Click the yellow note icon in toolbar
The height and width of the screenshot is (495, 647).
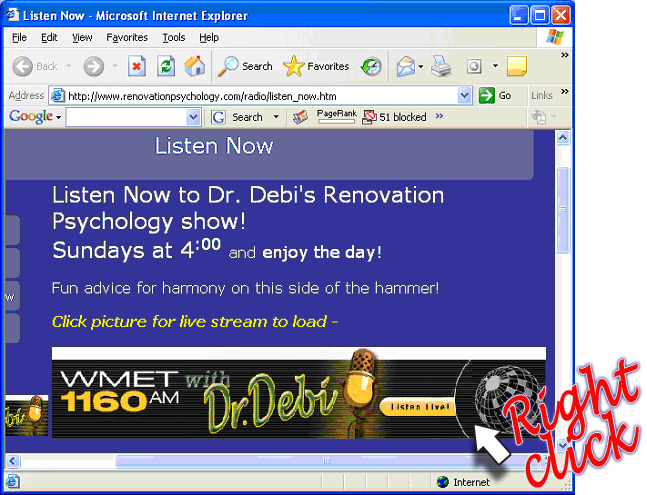[516, 66]
